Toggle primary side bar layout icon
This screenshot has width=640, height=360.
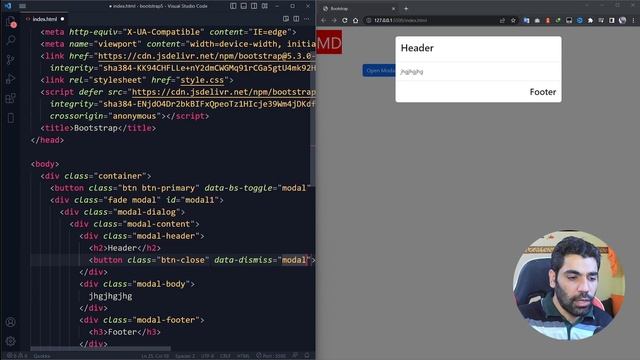point(233,6)
